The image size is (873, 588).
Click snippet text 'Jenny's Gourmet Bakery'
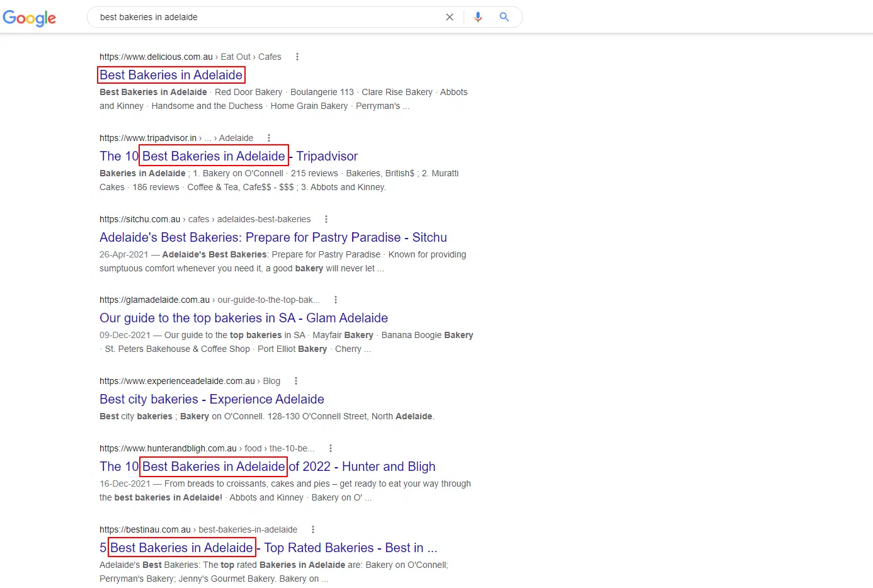pyautogui.click(x=226, y=579)
